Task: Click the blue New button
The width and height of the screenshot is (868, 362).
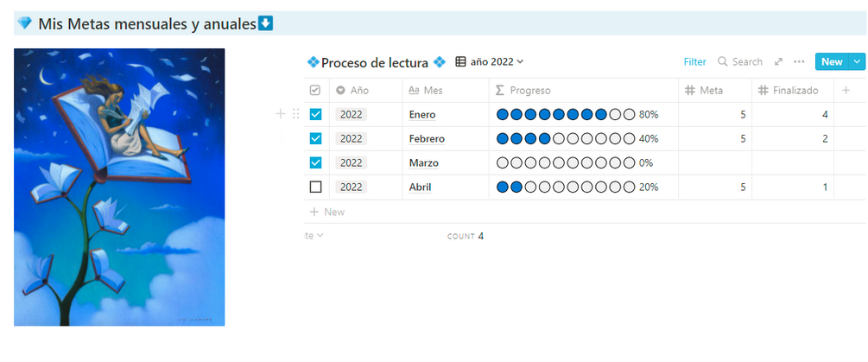Action: 832,62
